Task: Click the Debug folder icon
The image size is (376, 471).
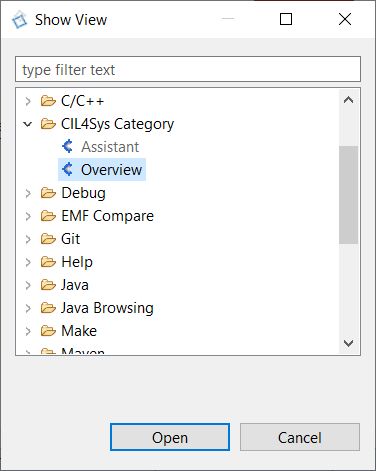Action: pyautogui.click(x=48, y=193)
